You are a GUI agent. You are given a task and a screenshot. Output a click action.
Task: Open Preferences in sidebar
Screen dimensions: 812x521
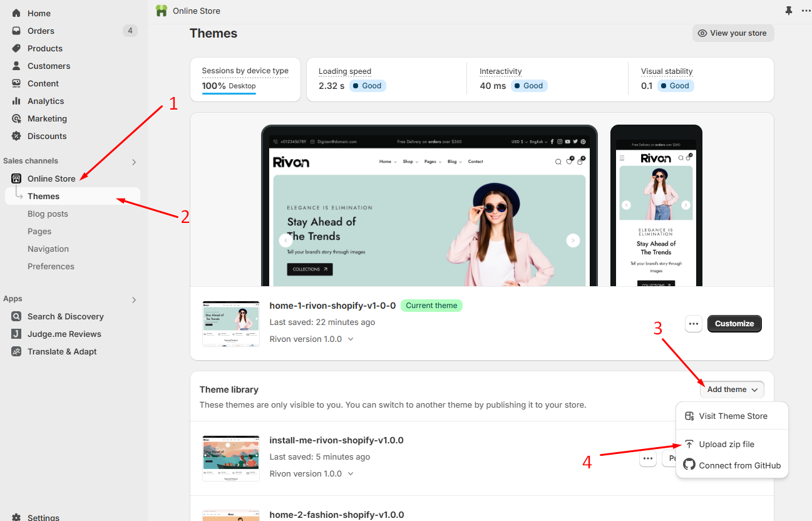click(51, 266)
